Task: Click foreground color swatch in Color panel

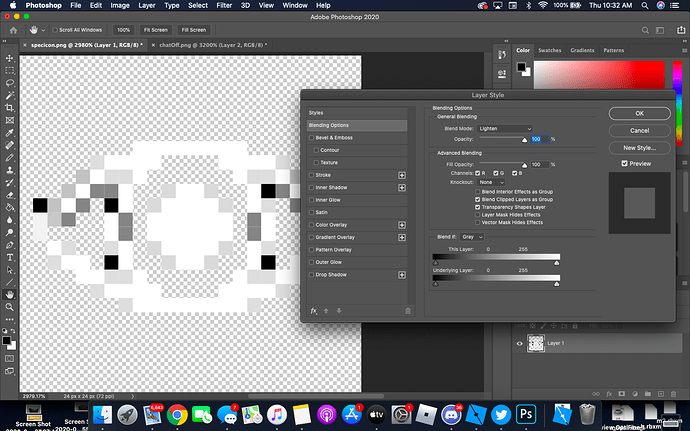Action: point(521,67)
